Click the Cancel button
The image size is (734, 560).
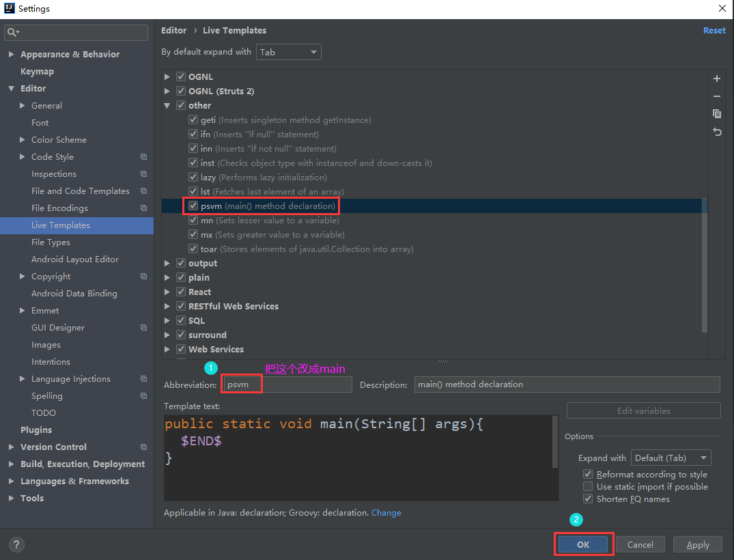[x=640, y=544]
